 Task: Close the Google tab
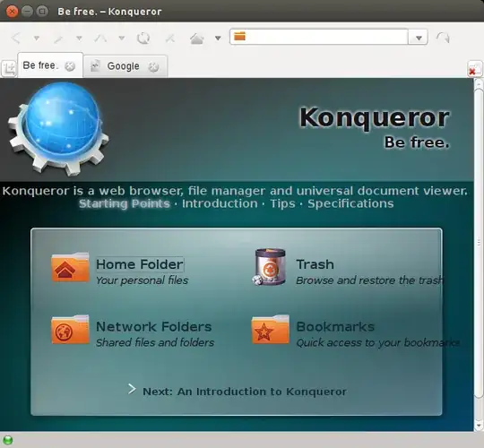pos(153,67)
